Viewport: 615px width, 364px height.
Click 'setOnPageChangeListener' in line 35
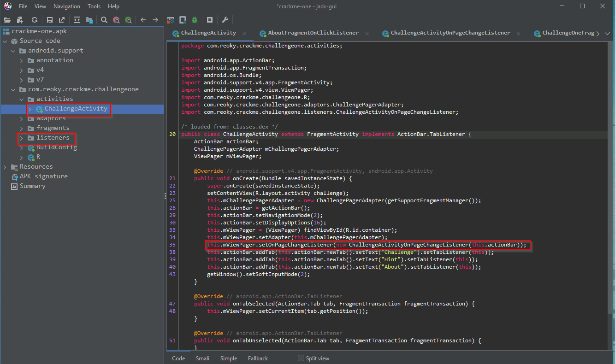click(x=295, y=245)
